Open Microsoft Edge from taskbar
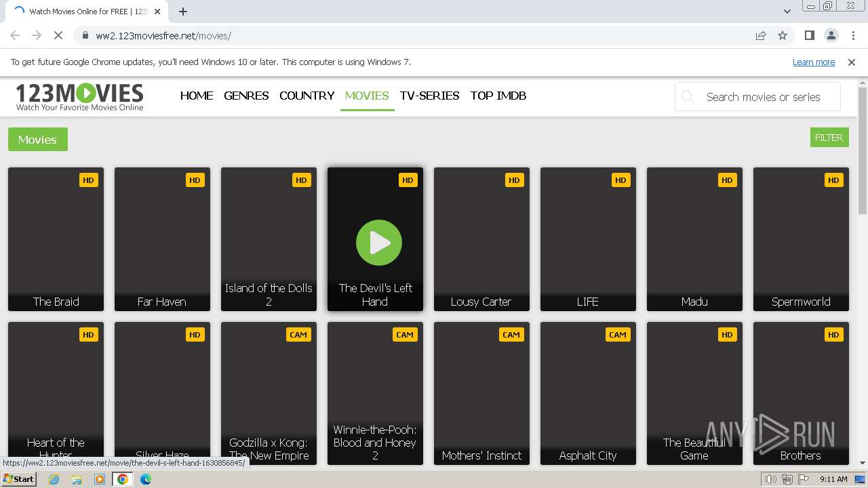The height and width of the screenshot is (488, 868). [146, 479]
